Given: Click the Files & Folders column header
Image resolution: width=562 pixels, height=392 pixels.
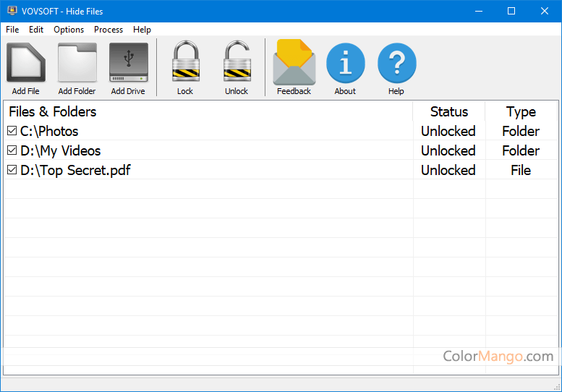Looking at the screenshot, I should pos(53,111).
